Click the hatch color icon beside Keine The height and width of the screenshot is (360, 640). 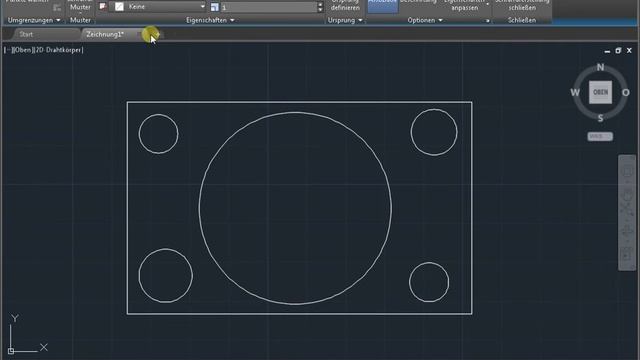click(x=103, y=6)
